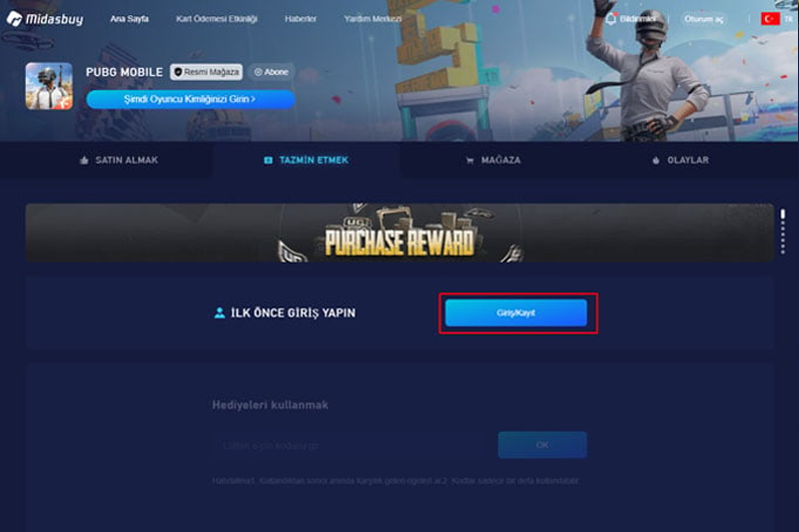Screen dimensions: 799x532
Task: Go to the OLAYLAR tab
Action: (680, 160)
